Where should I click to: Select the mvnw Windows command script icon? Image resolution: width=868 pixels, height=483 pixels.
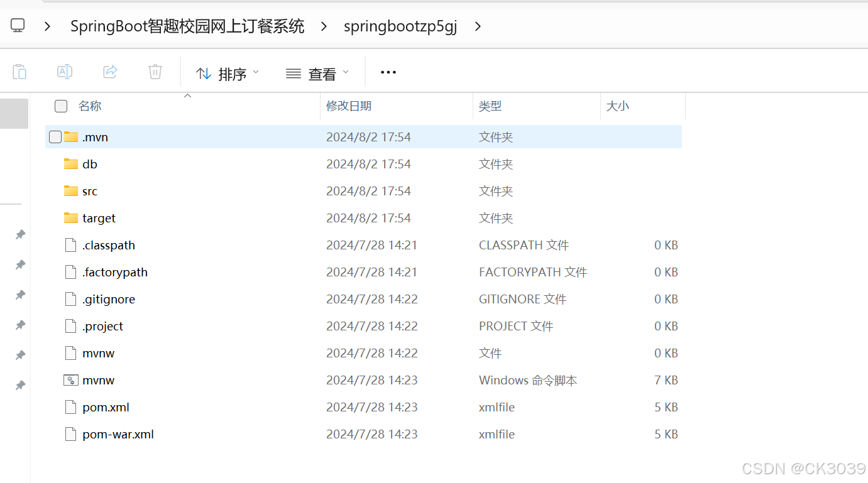(71, 380)
